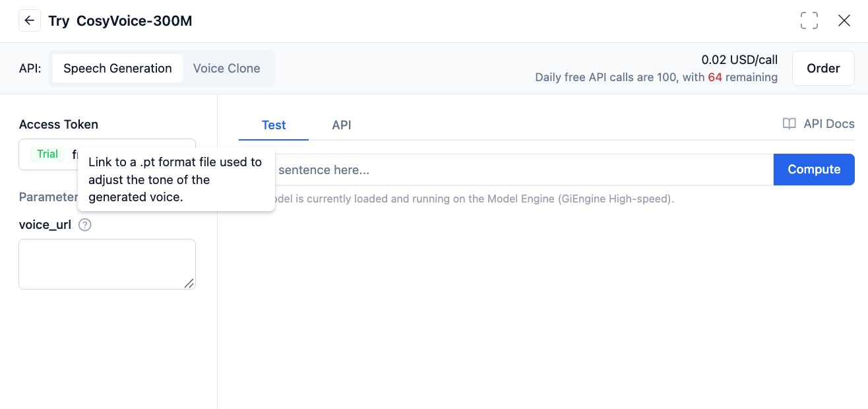Click the green Trial badge
The height and width of the screenshot is (409, 868).
47,154
